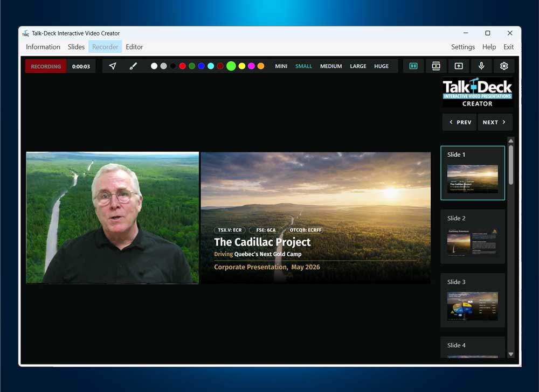Click Exit in the menu bar
Image resolution: width=539 pixels, height=392 pixels.
pos(508,47)
